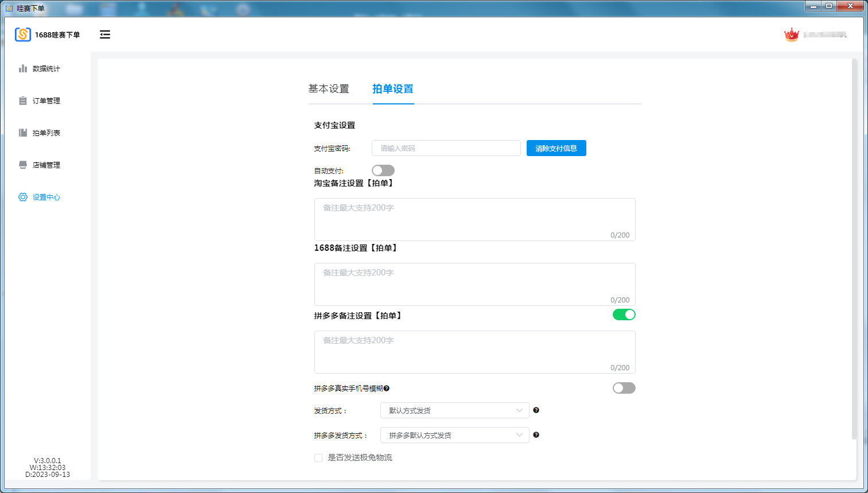Open the 拼多多发货方式 dropdown
Viewport: 868px width, 493px height.
454,435
